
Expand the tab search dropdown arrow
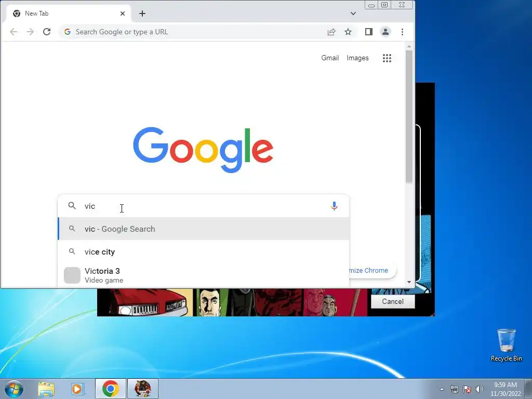tap(353, 14)
